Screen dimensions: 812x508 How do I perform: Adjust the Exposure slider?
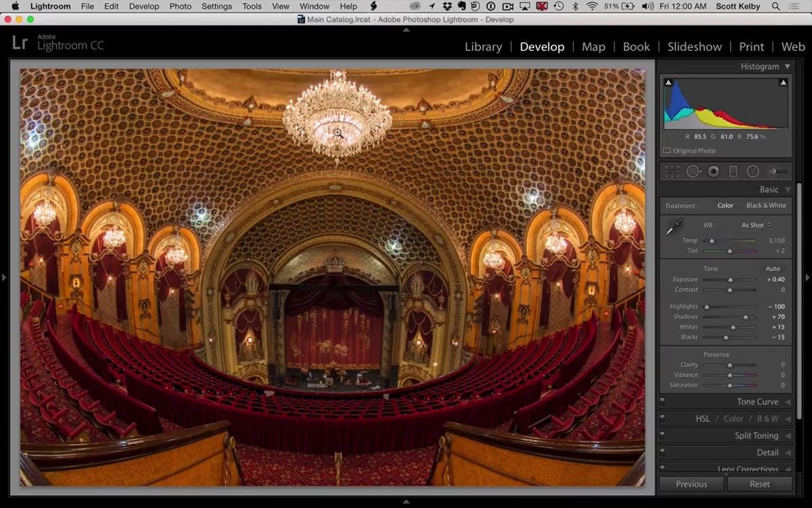coord(729,280)
